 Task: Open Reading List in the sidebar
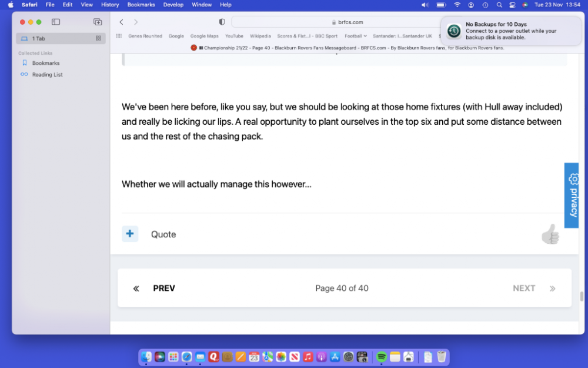coord(47,75)
